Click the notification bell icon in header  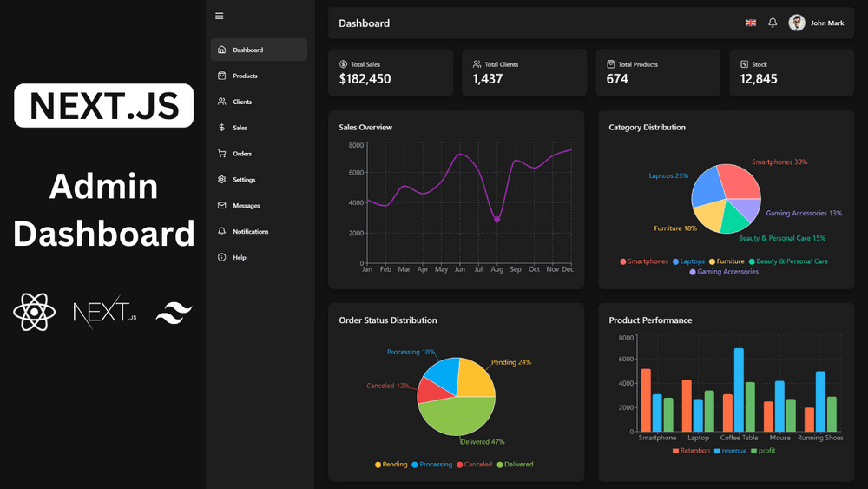[773, 23]
